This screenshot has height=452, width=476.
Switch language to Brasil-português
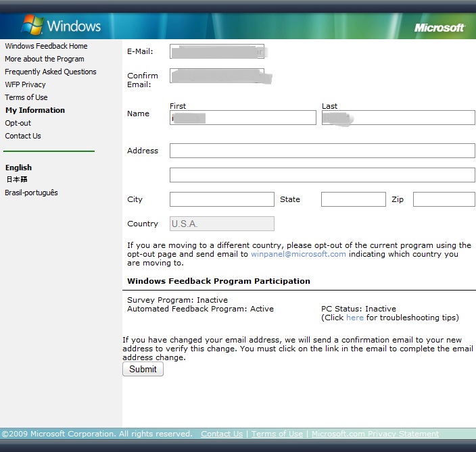click(31, 193)
